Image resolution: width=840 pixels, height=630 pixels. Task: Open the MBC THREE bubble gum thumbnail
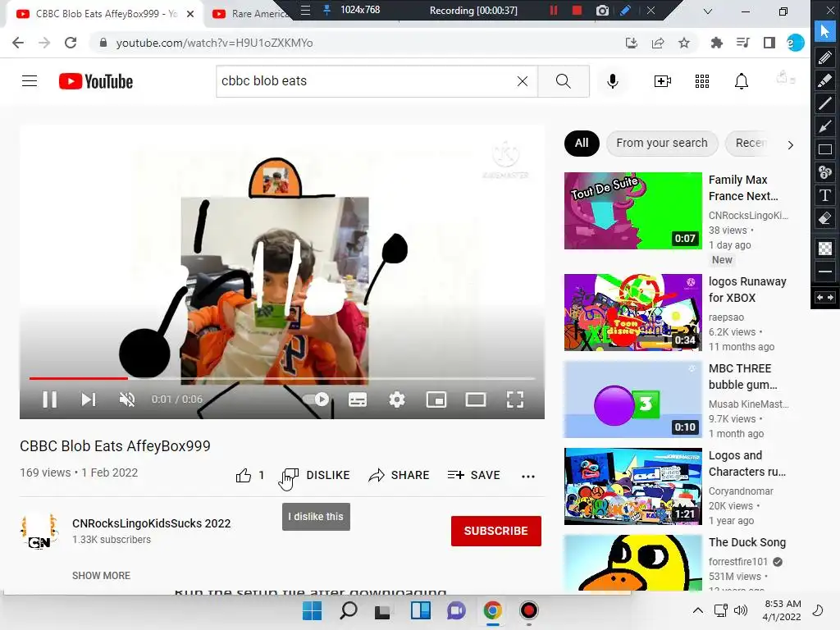(633, 399)
